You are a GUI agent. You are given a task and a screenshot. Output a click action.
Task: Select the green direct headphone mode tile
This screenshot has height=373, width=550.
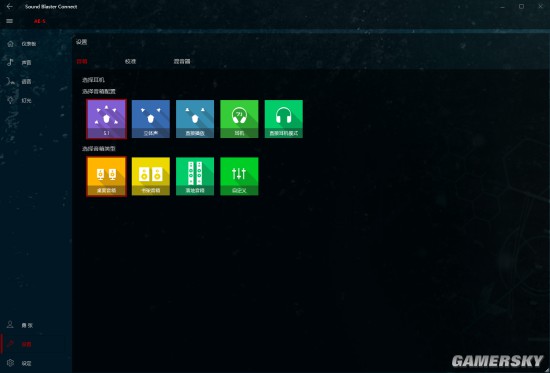tap(283, 119)
